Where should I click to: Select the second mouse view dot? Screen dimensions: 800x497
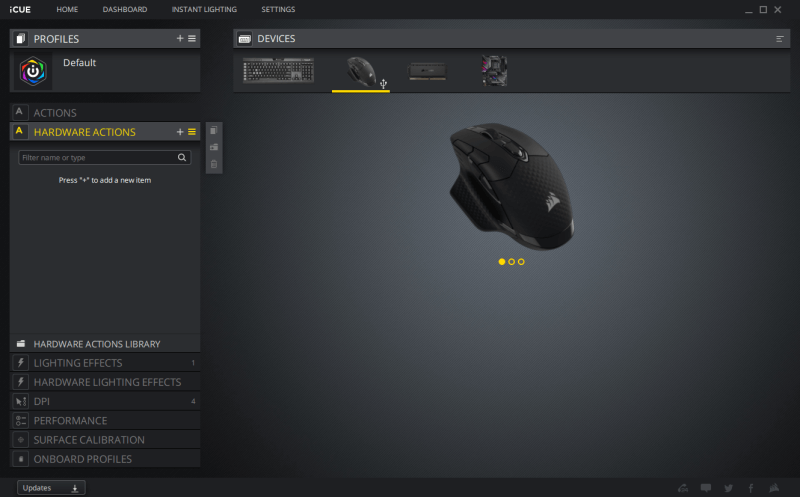coord(511,262)
